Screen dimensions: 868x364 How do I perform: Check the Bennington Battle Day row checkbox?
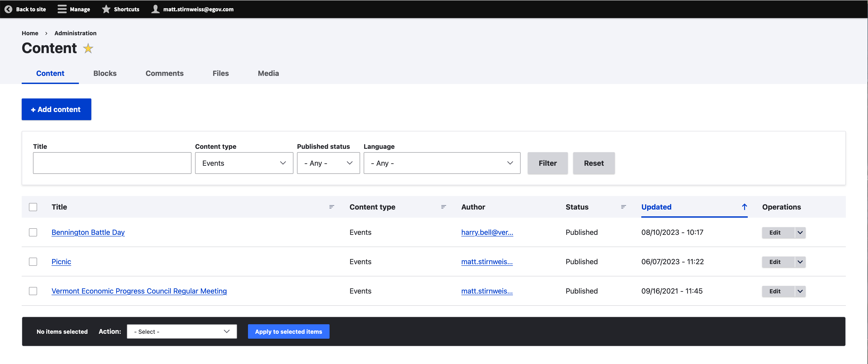pos(33,232)
